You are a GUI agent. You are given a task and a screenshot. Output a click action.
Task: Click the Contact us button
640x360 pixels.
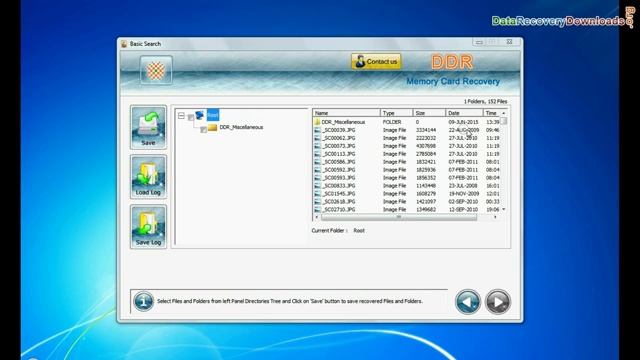point(376,62)
